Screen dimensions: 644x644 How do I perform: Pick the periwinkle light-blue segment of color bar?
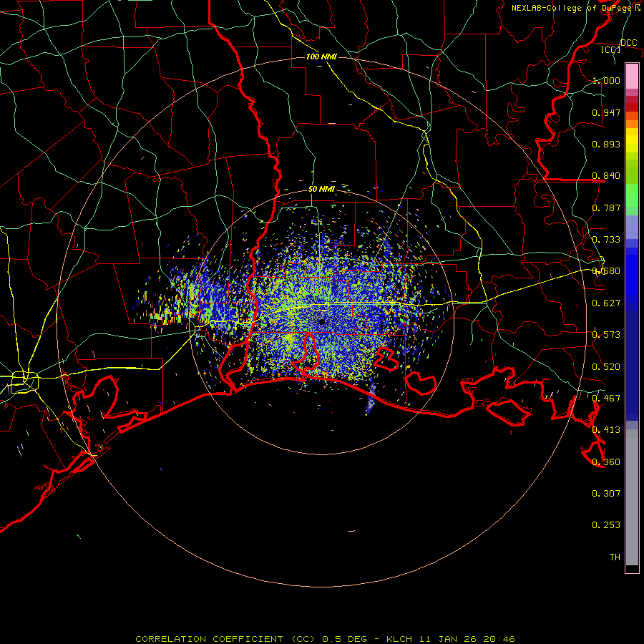click(x=632, y=227)
